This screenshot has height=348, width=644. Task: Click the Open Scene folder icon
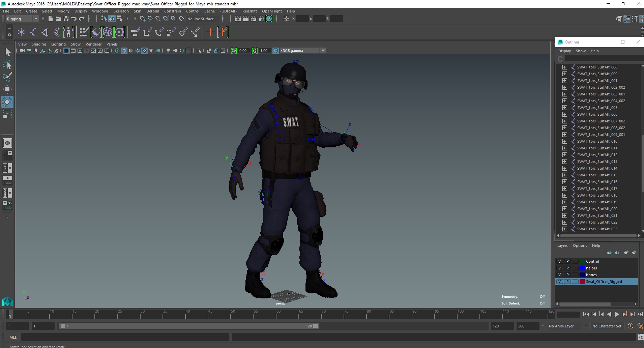(x=58, y=19)
